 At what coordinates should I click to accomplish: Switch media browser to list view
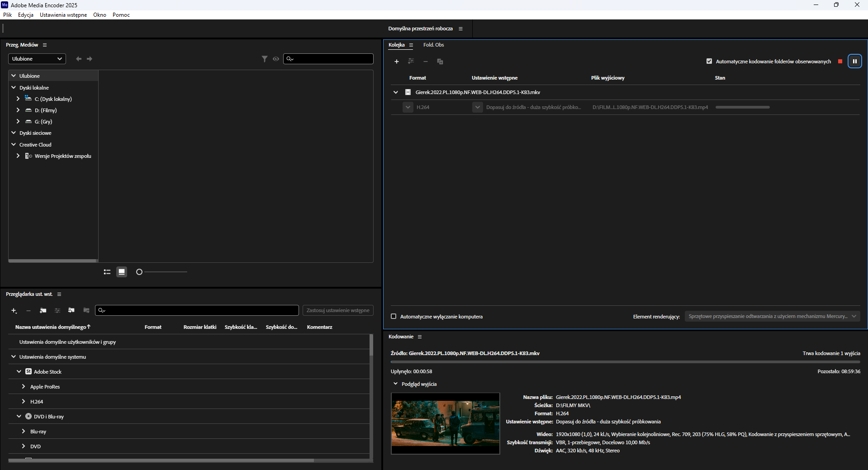pyautogui.click(x=107, y=272)
